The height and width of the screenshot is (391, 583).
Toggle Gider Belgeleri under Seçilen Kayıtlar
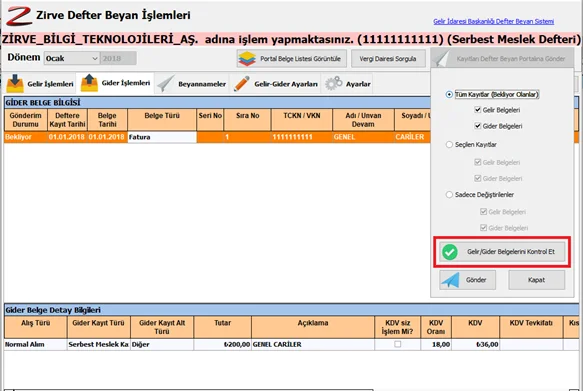tap(478, 178)
